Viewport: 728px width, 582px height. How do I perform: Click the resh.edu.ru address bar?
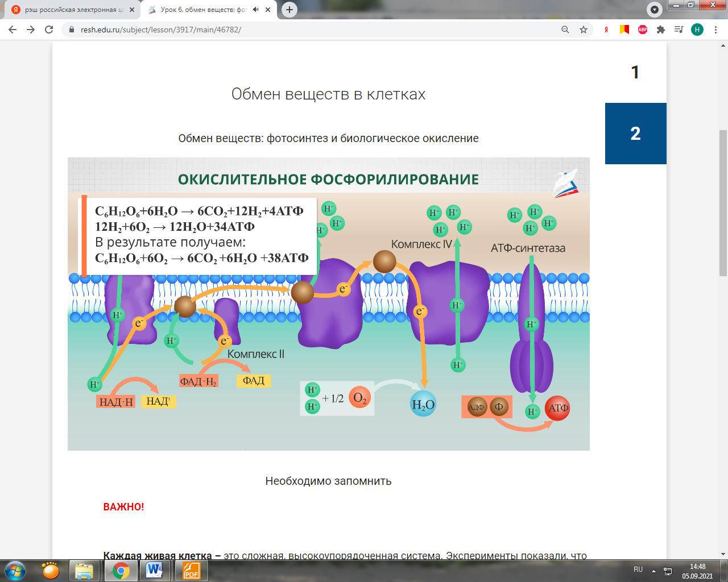[x=313, y=30]
